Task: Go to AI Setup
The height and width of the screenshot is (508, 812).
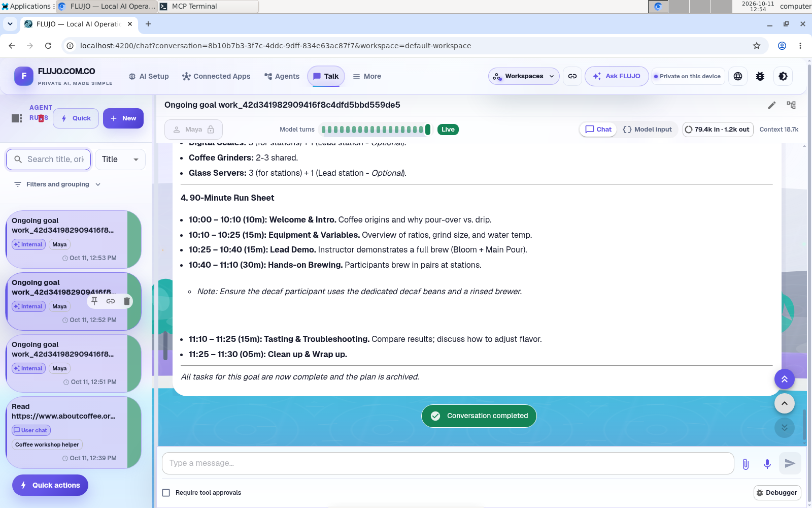Action: coord(149,76)
